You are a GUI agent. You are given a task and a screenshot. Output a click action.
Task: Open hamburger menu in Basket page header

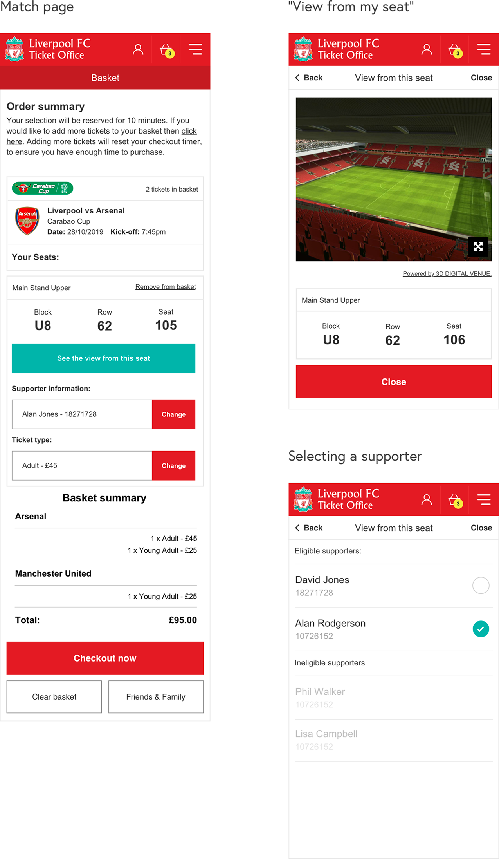pyautogui.click(x=195, y=49)
